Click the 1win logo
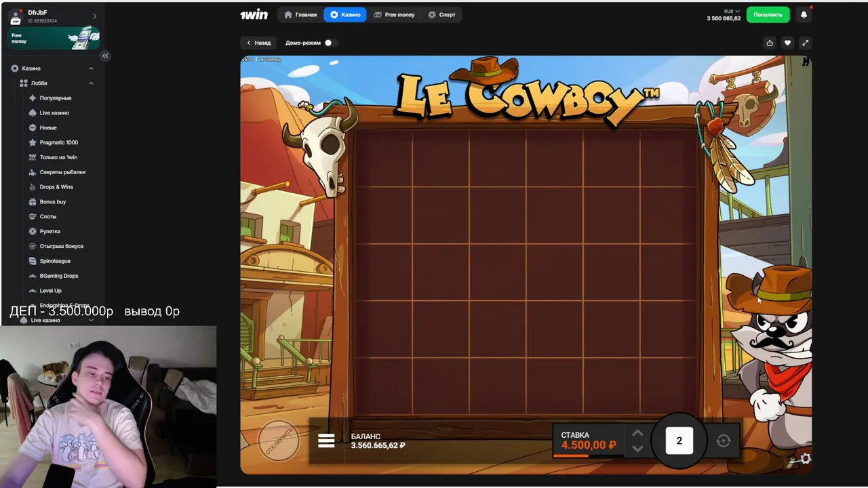Image resolution: width=868 pixels, height=488 pixels. click(254, 14)
